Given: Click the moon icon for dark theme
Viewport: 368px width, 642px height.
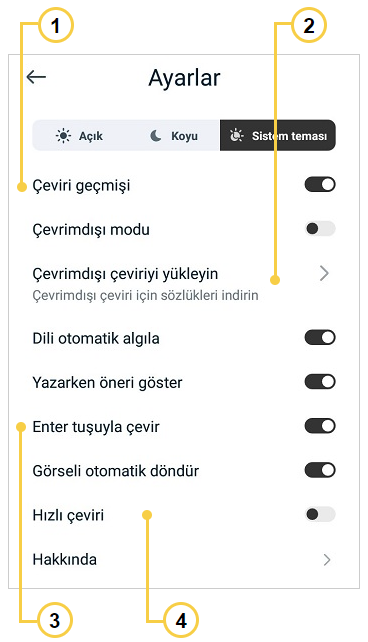Looking at the screenshot, I should 156,136.
